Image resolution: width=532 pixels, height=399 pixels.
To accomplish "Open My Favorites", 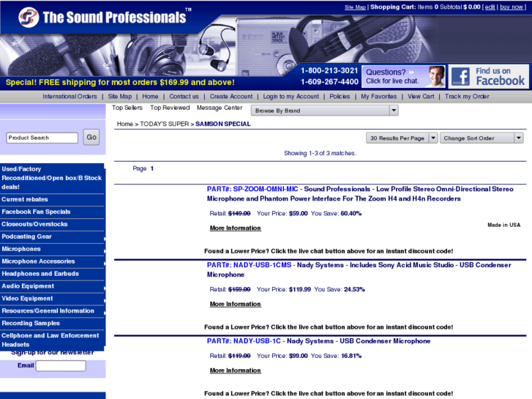I will point(378,97).
